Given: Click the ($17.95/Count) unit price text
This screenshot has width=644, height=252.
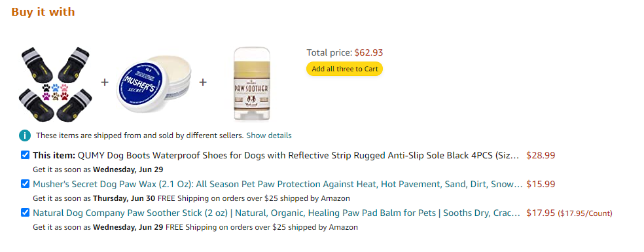Looking at the screenshot, I should 585,213.
